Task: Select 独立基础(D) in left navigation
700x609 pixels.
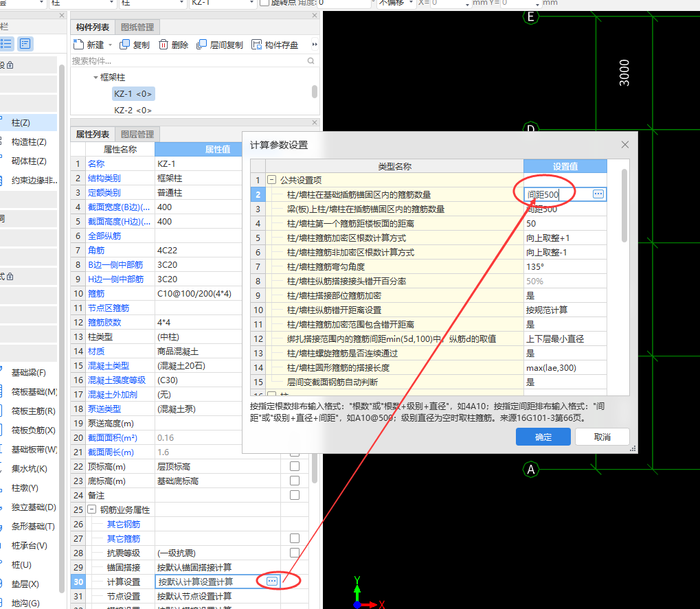Action: [x=29, y=507]
